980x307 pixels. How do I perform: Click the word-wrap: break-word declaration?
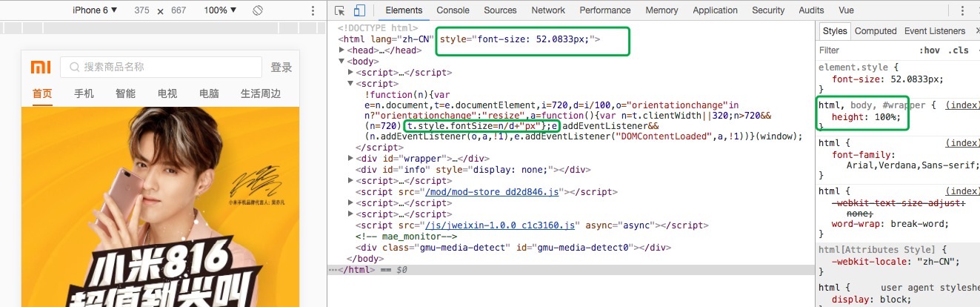[x=890, y=224]
